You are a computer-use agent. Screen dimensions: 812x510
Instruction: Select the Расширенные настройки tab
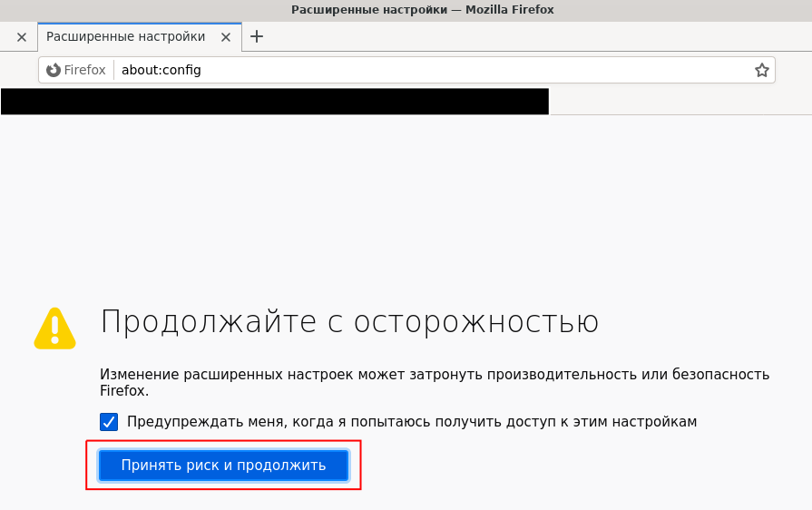tap(140, 37)
